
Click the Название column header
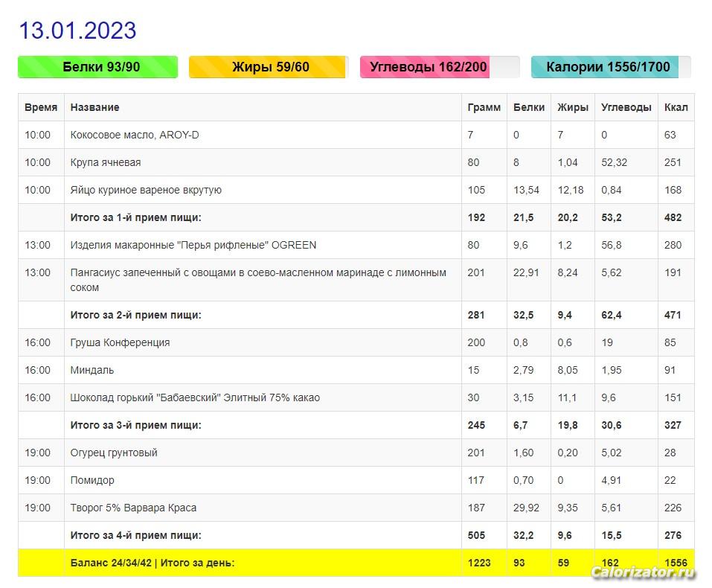94,107
